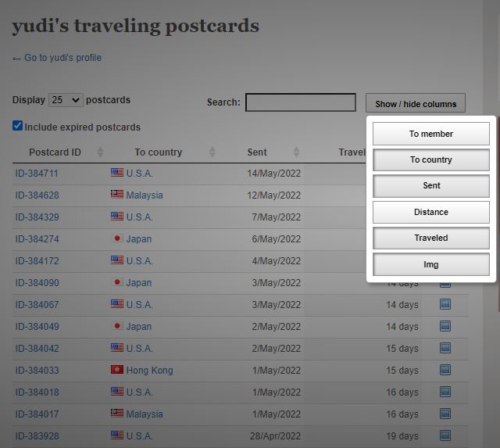Focus the Search input field
The image size is (500, 448).
click(x=300, y=102)
